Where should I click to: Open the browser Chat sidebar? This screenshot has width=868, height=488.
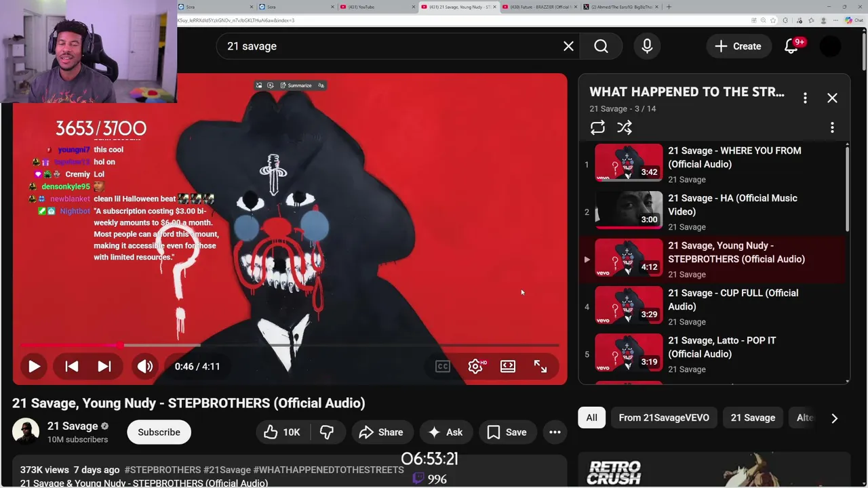(854, 20)
